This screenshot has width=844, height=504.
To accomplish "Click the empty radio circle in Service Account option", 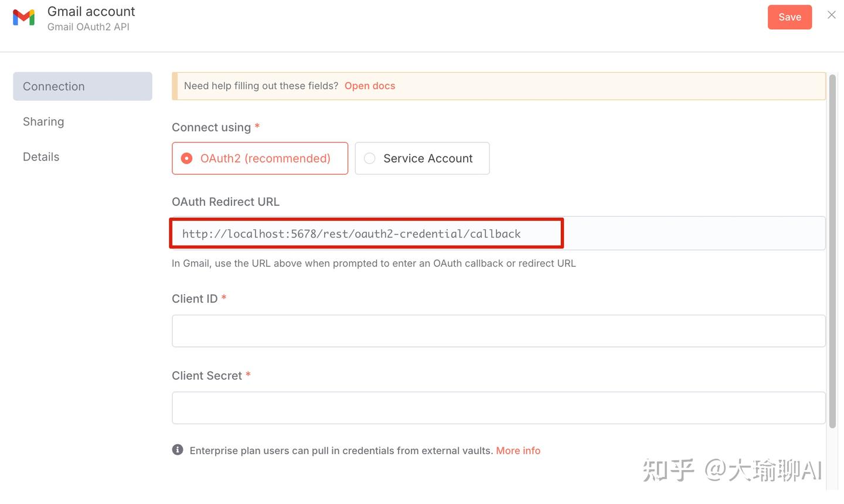I will 369,158.
